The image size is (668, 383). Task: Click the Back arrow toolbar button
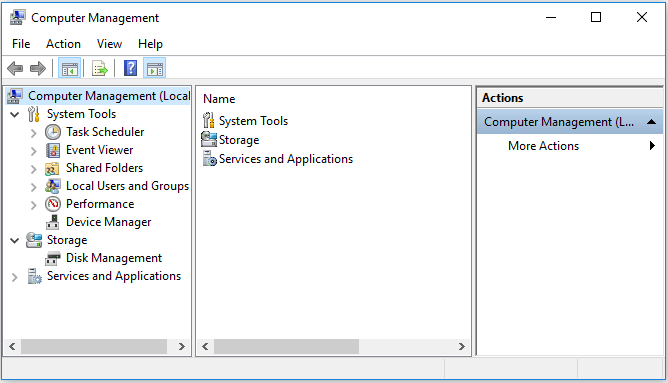pyautogui.click(x=15, y=68)
